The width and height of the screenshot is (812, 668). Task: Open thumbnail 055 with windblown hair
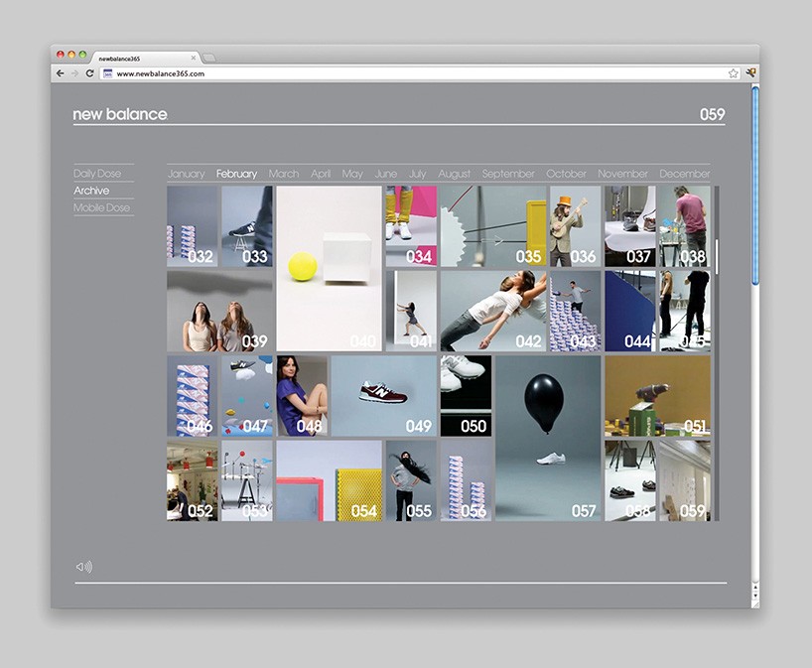411,481
